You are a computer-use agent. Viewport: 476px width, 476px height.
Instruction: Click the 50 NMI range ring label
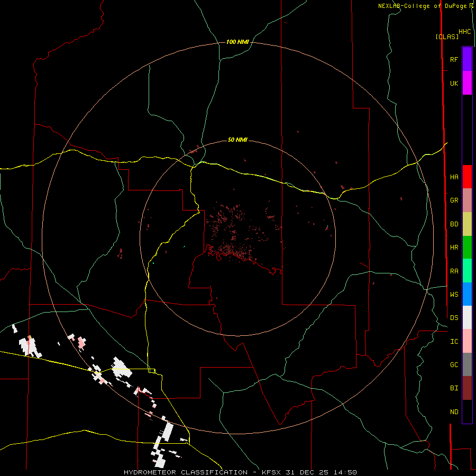[x=237, y=140]
